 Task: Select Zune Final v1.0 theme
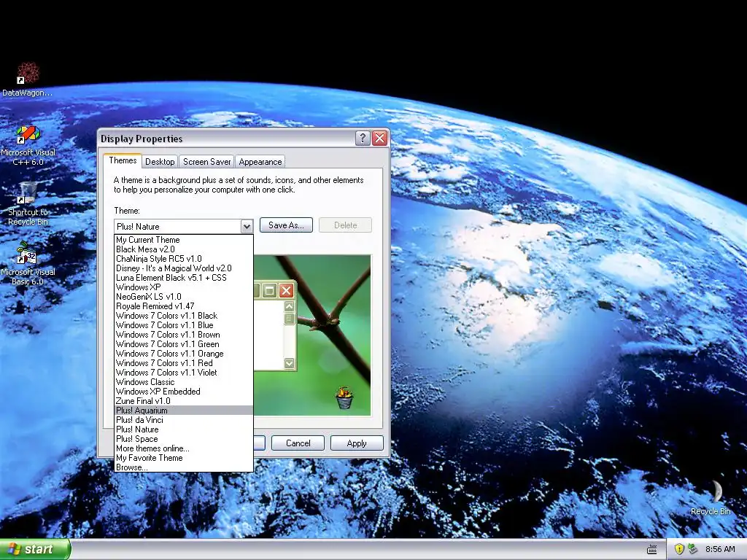click(184, 401)
